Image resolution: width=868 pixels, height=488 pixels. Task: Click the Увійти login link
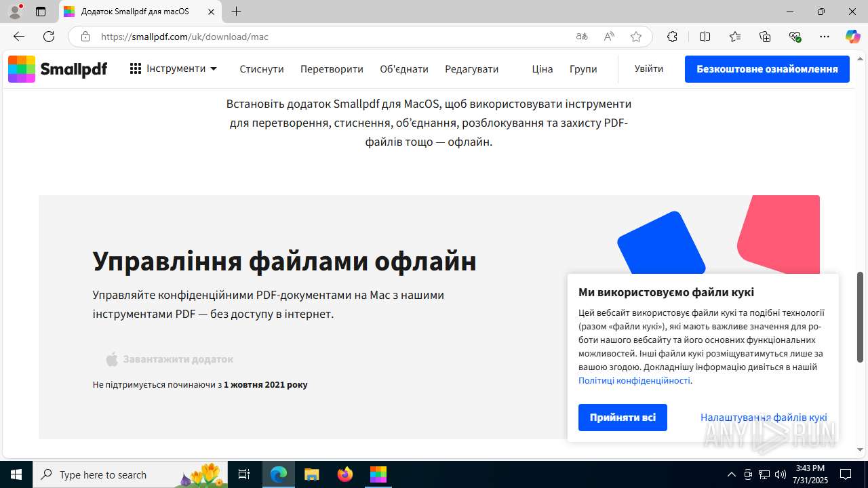pos(649,68)
